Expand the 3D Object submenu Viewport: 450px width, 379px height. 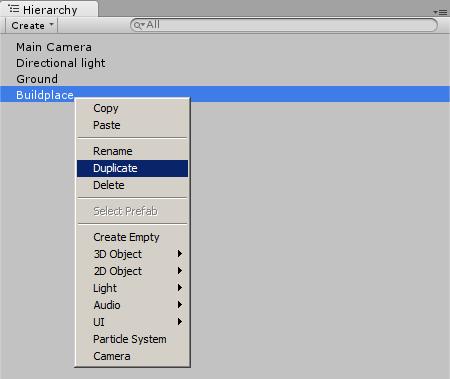coord(132,254)
